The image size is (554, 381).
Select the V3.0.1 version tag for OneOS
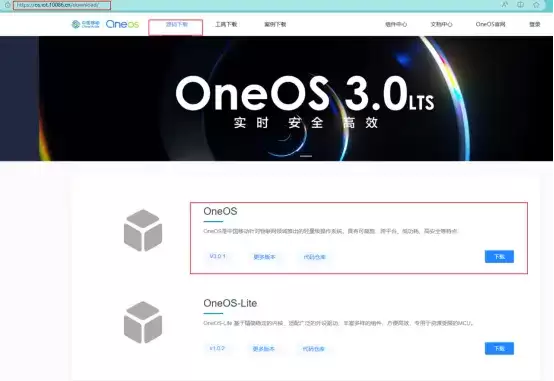pos(217,256)
